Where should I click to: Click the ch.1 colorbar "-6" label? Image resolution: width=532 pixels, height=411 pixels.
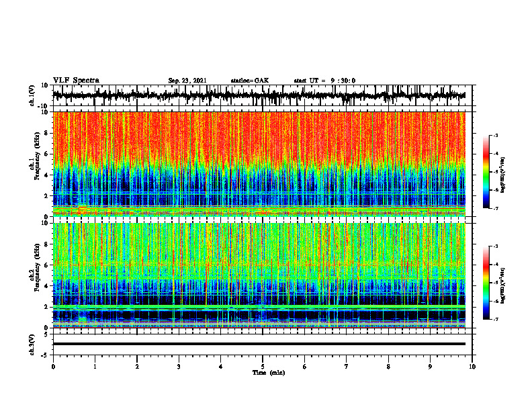click(496, 190)
